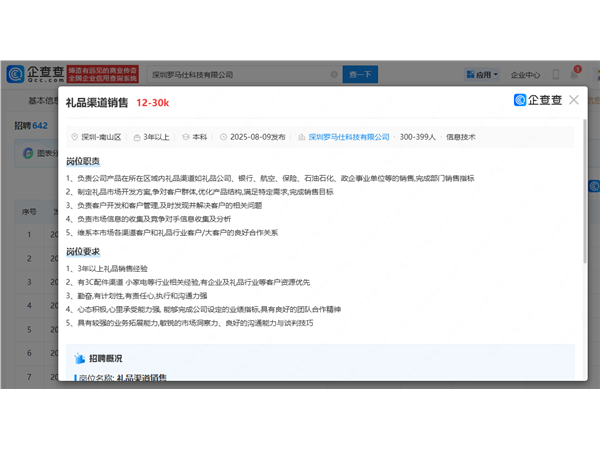Click the 招聘概况 section icon

[80, 358]
